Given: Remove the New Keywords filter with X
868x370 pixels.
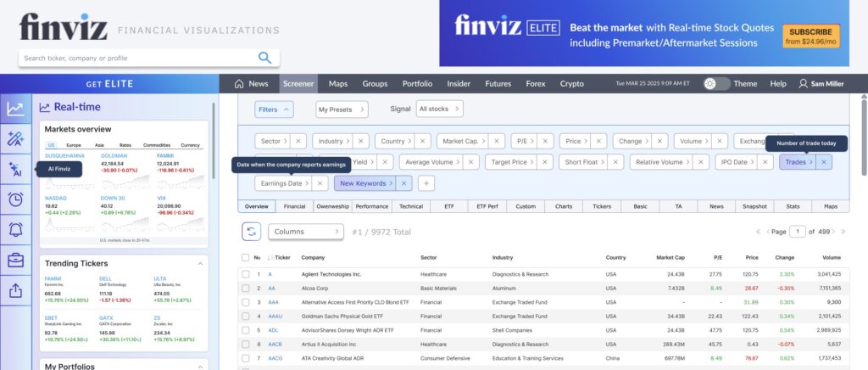Looking at the screenshot, I should 404,183.
